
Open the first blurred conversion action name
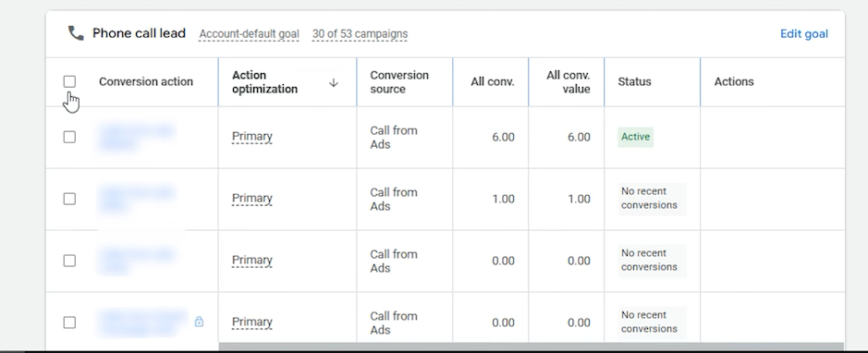[x=136, y=137]
